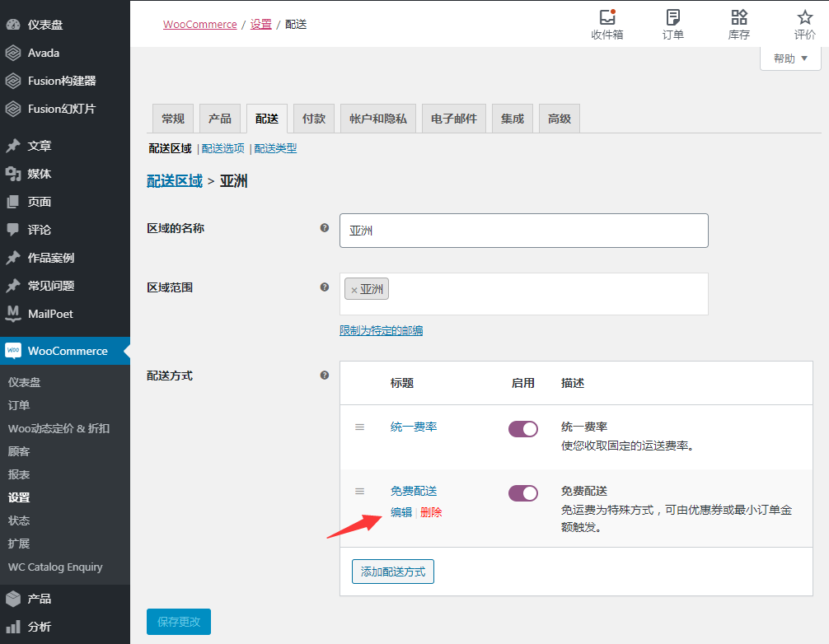Click the 保存更改 button
Image resolution: width=829 pixels, height=644 pixels.
tap(179, 622)
